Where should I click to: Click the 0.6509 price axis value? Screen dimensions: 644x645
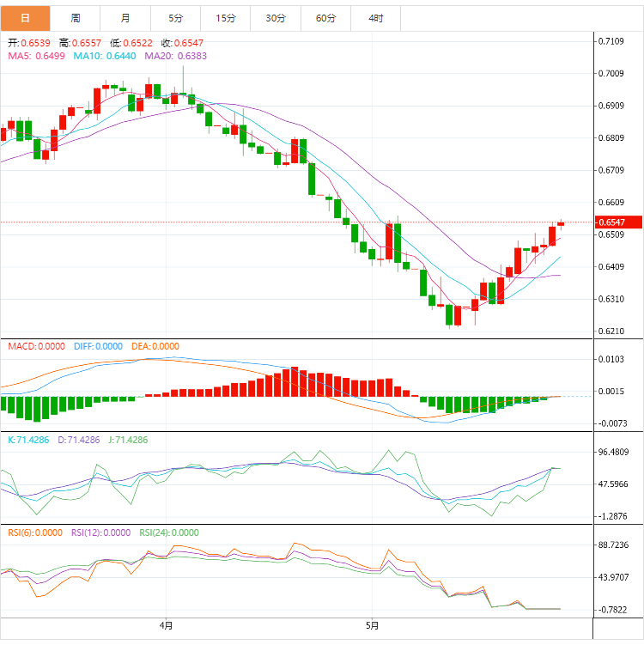611,234
